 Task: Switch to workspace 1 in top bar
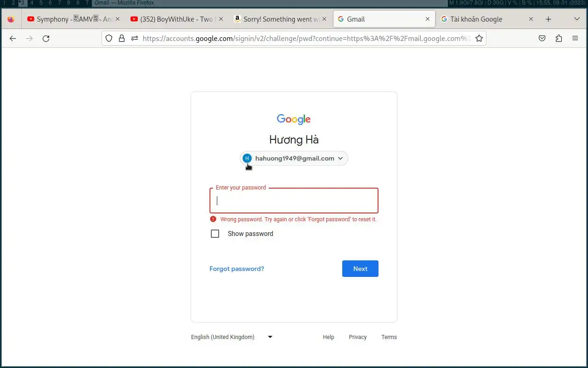[x=4, y=3]
